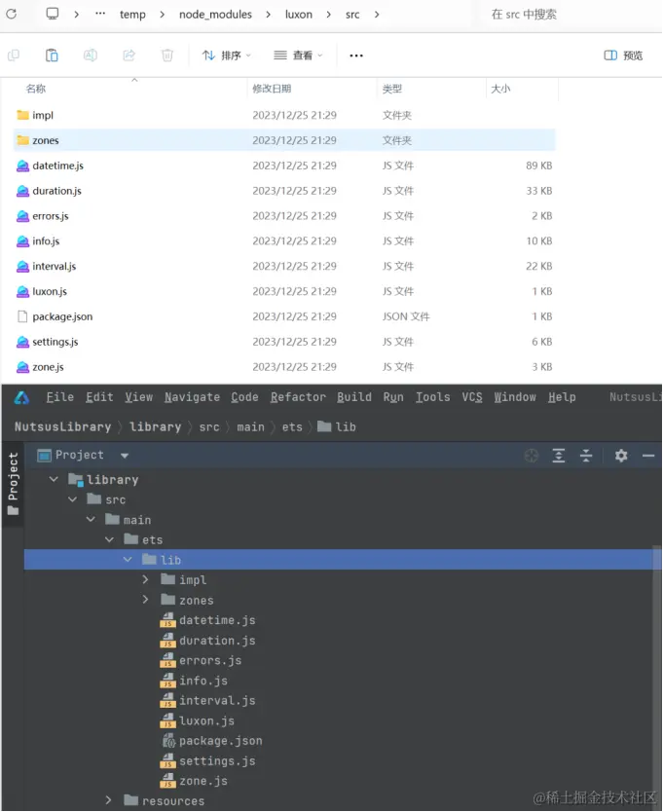Sort by the 类型 column header

(392, 89)
